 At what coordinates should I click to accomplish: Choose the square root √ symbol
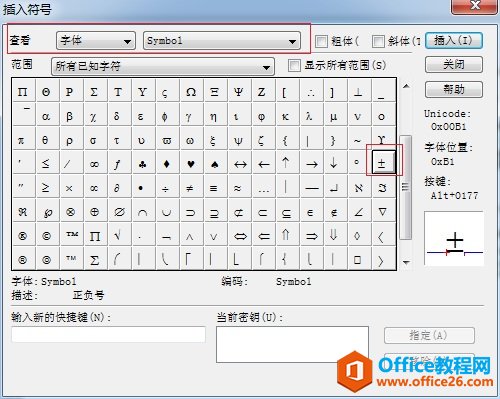[118, 236]
